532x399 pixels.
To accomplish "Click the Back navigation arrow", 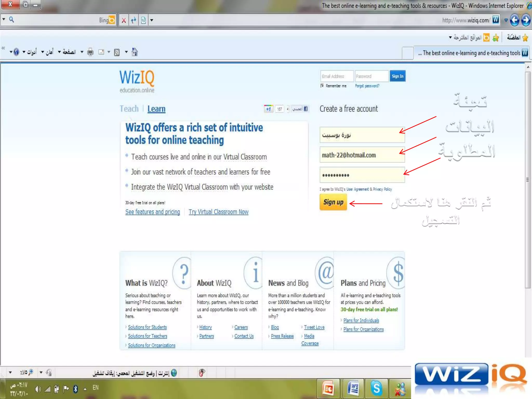I will pyautogui.click(x=514, y=20).
